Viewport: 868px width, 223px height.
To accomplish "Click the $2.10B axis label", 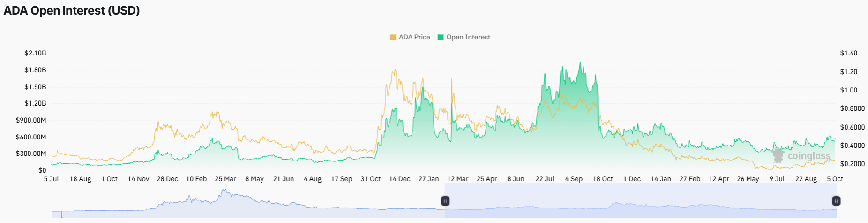I will click(x=36, y=53).
